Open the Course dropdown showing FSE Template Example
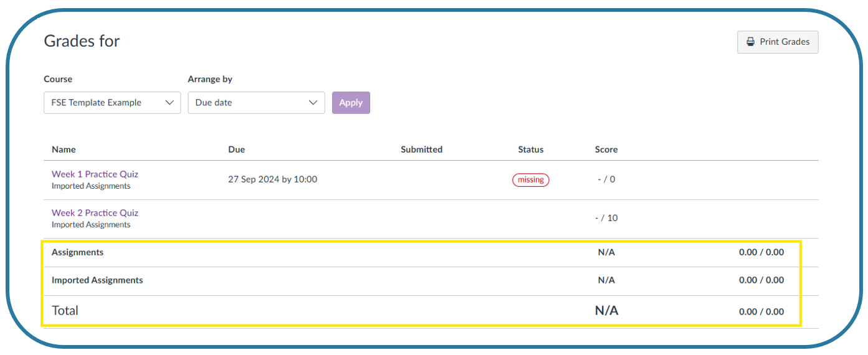868x355 pixels. [x=105, y=103]
